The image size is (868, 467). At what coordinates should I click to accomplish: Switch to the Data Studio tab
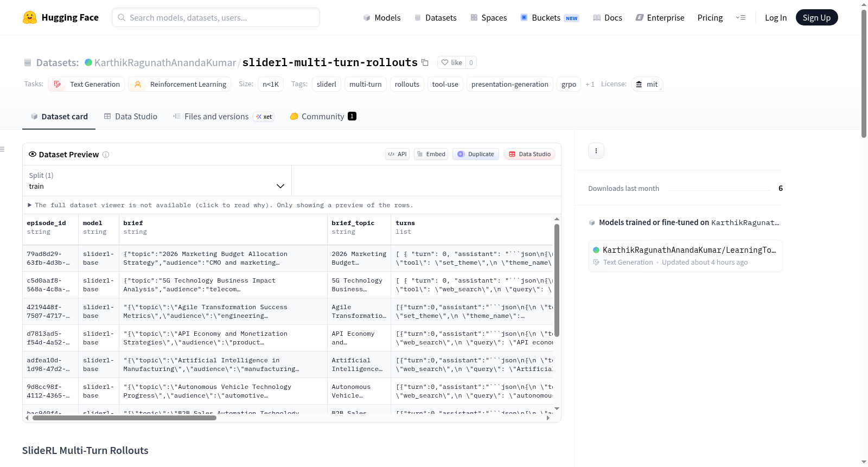pos(131,116)
